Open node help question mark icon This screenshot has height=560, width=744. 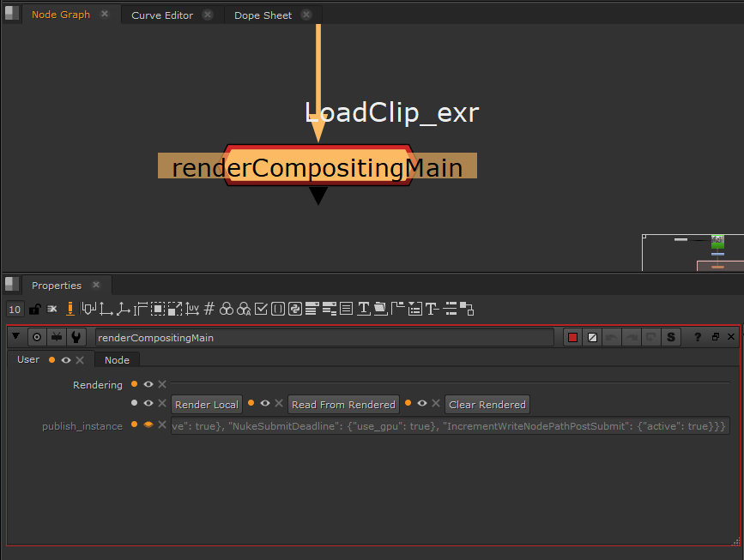pyautogui.click(x=698, y=337)
